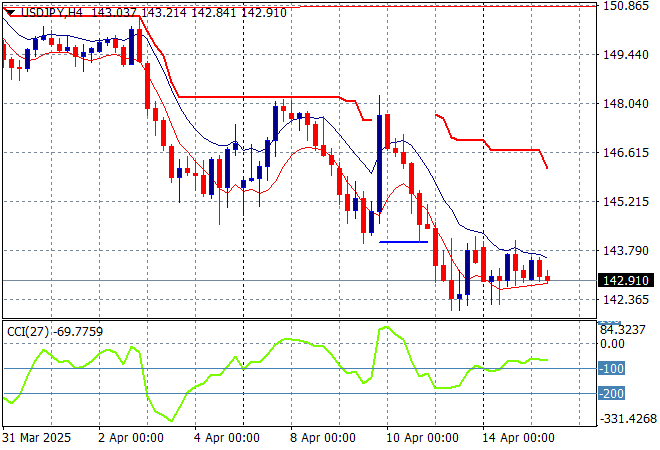The image size is (660, 450).
Task: Click the CCI 84.3237 scale value
Action: click(623, 330)
